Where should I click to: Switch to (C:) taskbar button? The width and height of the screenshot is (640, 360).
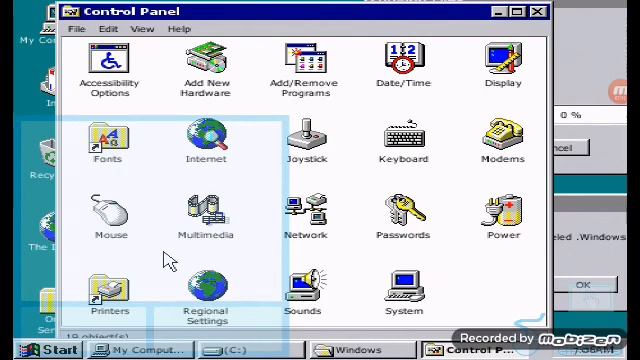coord(251,350)
